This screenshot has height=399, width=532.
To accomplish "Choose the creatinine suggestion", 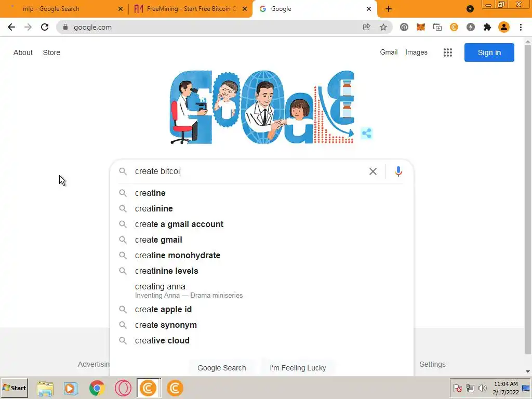I will (x=262, y=209).
